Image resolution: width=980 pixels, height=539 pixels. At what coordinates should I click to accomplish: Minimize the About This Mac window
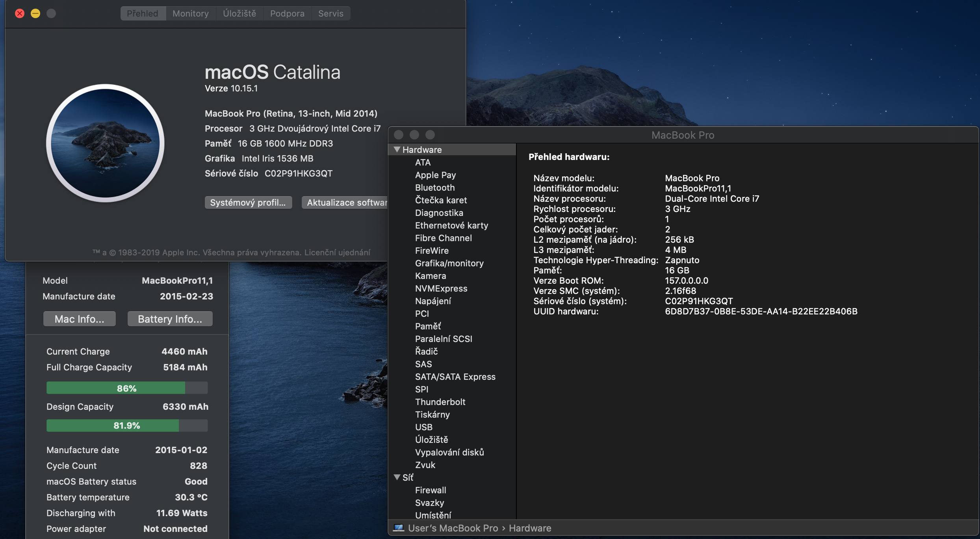[35, 13]
